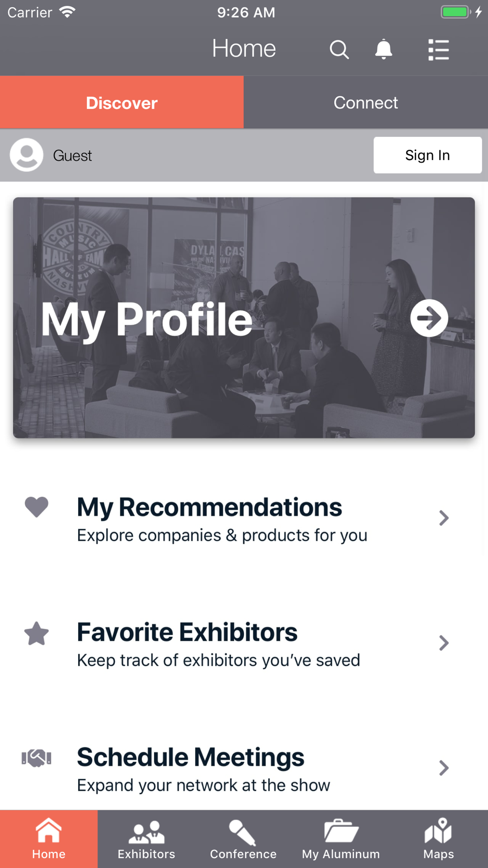Go to Home bottom tab
Screen dimensions: 488x868
[49, 839]
